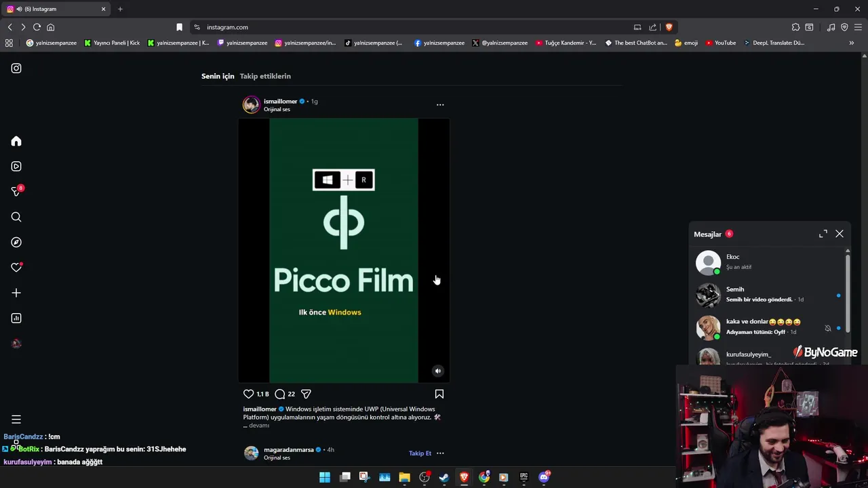Open ismaillomer profile from post header
This screenshot has height=488, width=868.
coord(280,101)
